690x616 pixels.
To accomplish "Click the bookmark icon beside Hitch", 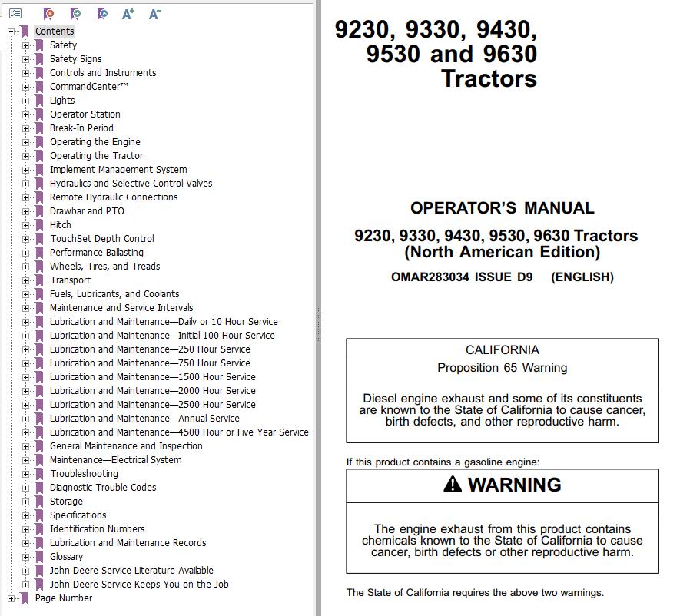I will [39, 225].
